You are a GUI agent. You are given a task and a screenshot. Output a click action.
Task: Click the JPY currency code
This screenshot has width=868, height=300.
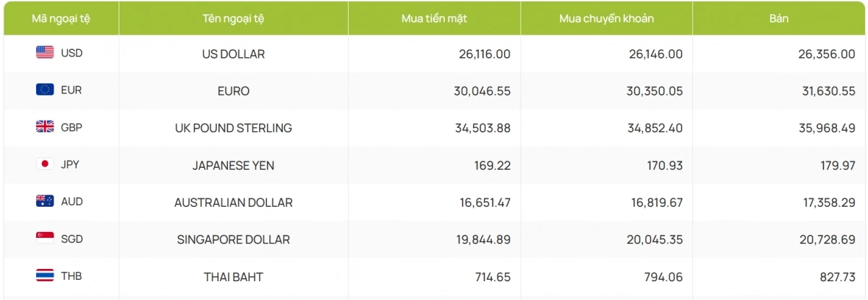click(x=70, y=164)
